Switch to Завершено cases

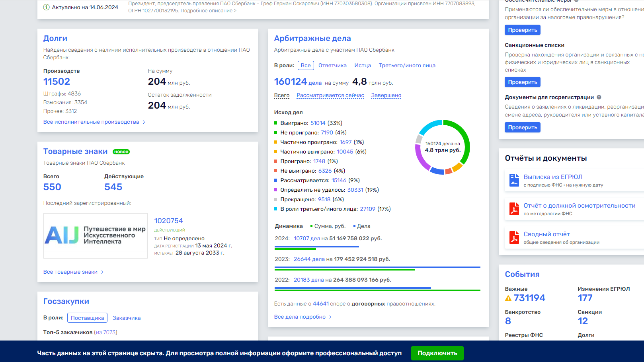point(386,95)
